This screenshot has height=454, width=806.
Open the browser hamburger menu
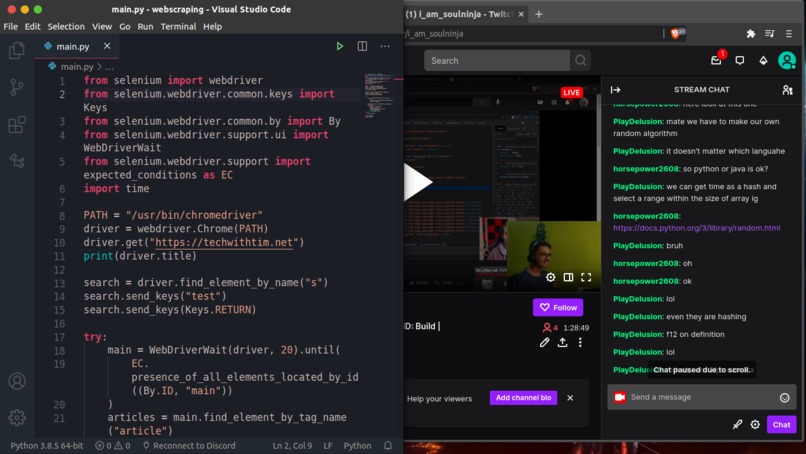789,34
